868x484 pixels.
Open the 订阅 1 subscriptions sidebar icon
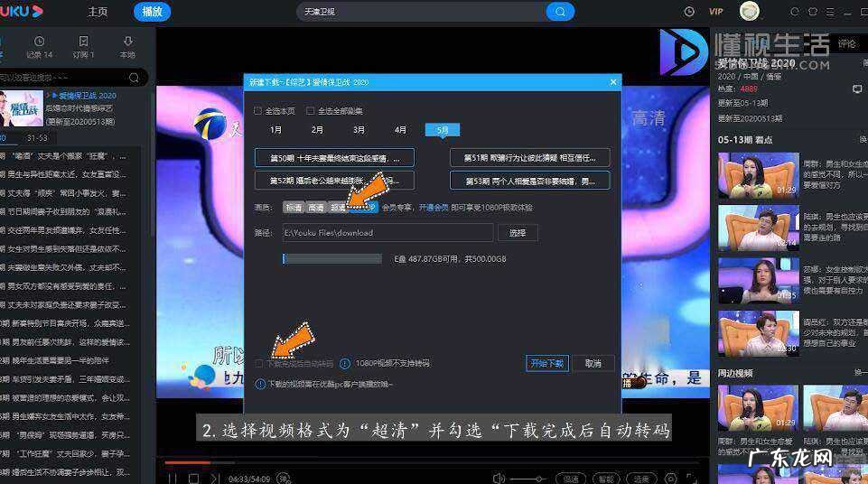[84, 48]
